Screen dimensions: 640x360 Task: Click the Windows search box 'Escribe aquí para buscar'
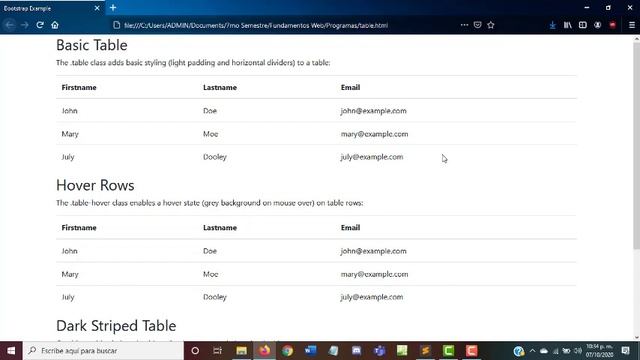103,351
